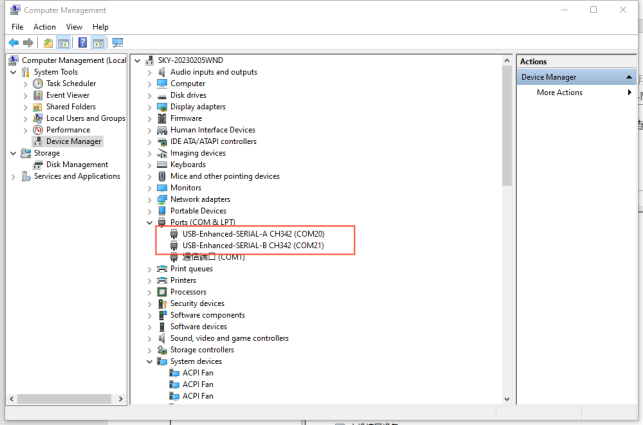Click More Actions in the Actions pane
This screenshot has width=643, height=425.
[x=560, y=93]
